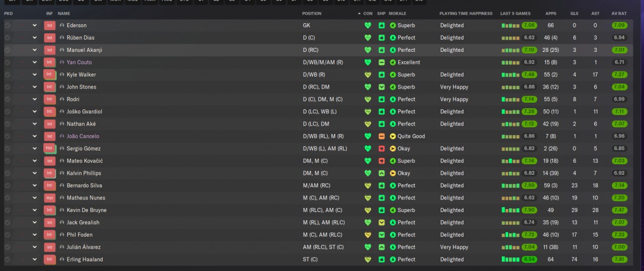Click Sergio Gómez's Hol info badge
The height and width of the screenshot is (271, 644).
pyautogui.click(x=49, y=149)
